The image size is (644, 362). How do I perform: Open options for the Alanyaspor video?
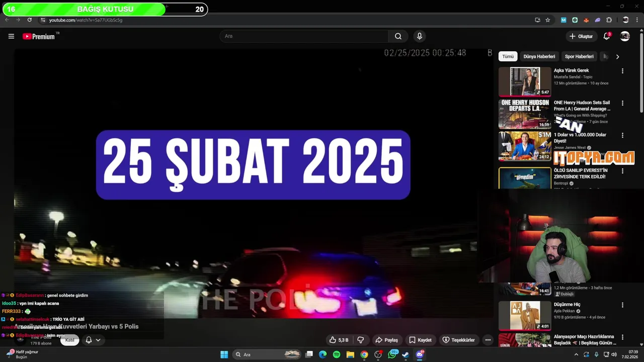click(x=622, y=337)
